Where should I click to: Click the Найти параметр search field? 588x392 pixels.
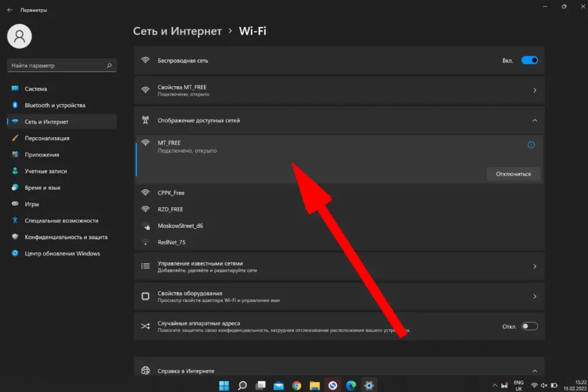pos(62,65)
